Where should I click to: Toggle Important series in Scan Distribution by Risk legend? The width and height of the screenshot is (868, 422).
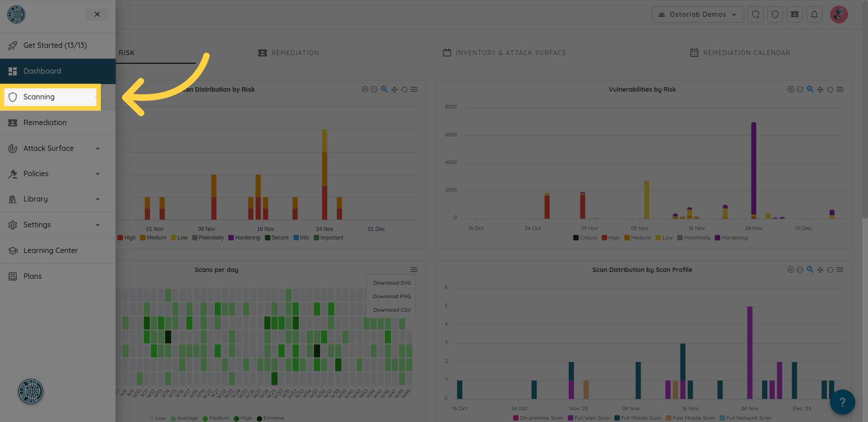(329, 238)
